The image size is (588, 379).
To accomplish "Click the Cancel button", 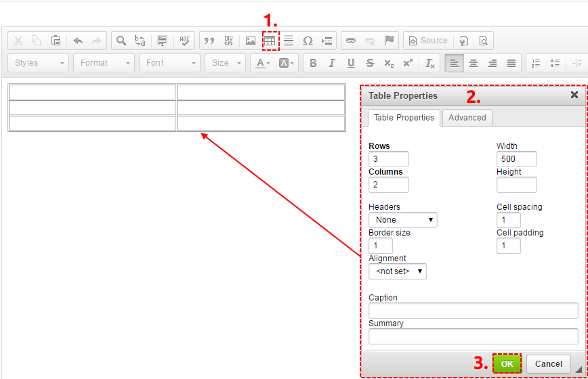I will coord(548,364).
